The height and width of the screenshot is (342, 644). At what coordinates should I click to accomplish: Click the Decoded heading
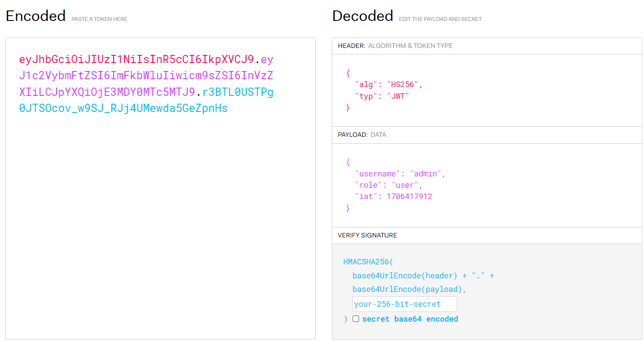363,16
